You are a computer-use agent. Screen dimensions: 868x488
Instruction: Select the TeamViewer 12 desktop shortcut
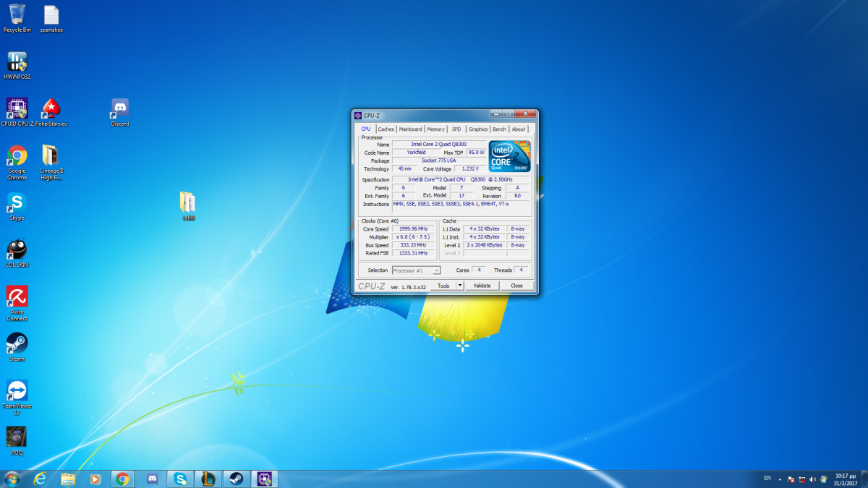click(17, 398)
